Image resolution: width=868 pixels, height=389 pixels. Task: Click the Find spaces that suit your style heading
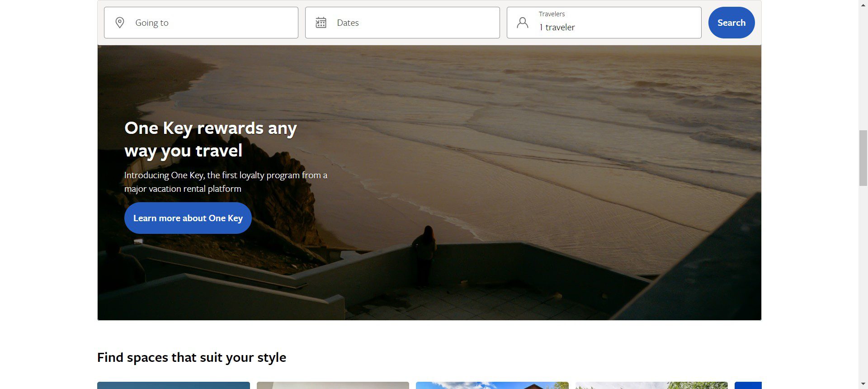coord(192,357)
